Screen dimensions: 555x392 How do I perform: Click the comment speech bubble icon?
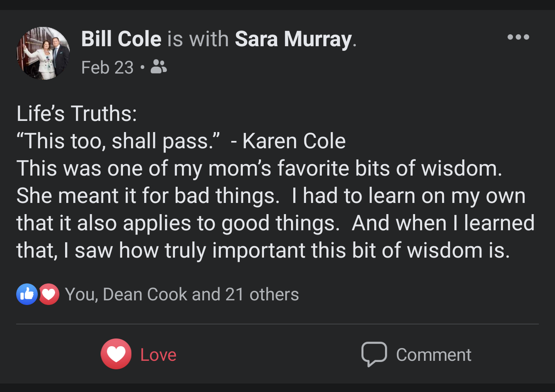[374, 354]
